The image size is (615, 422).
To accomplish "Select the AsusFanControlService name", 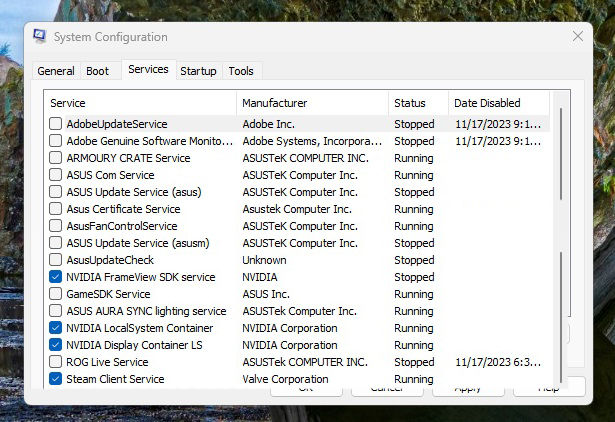I will [122, 226].
